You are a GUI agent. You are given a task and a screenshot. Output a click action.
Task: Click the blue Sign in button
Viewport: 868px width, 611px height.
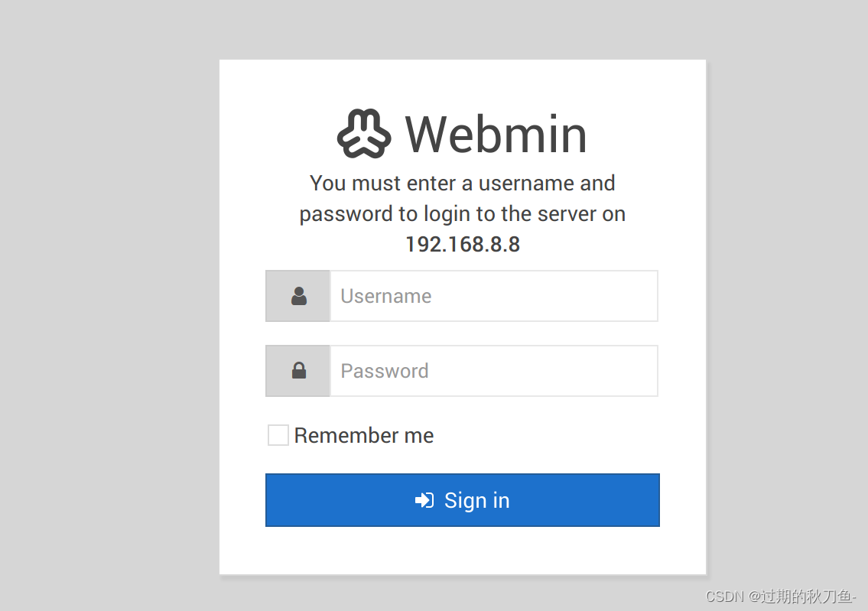click(x=462, y=500)
